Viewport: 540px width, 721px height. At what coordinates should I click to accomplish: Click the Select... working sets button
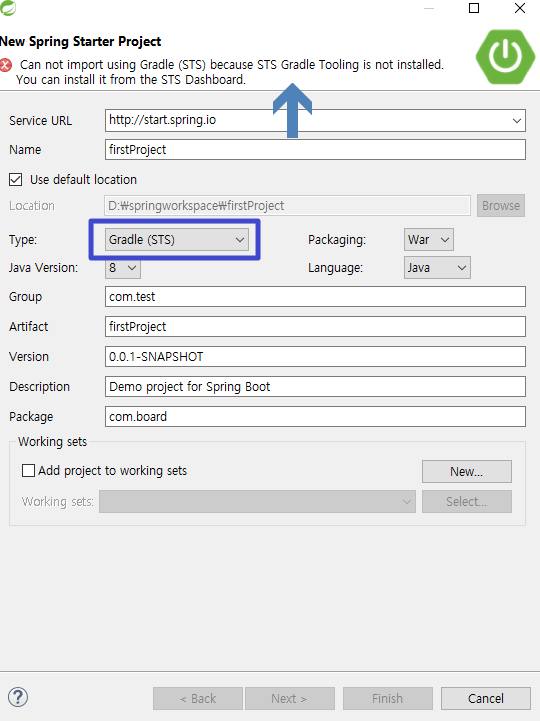click(467, 501)
